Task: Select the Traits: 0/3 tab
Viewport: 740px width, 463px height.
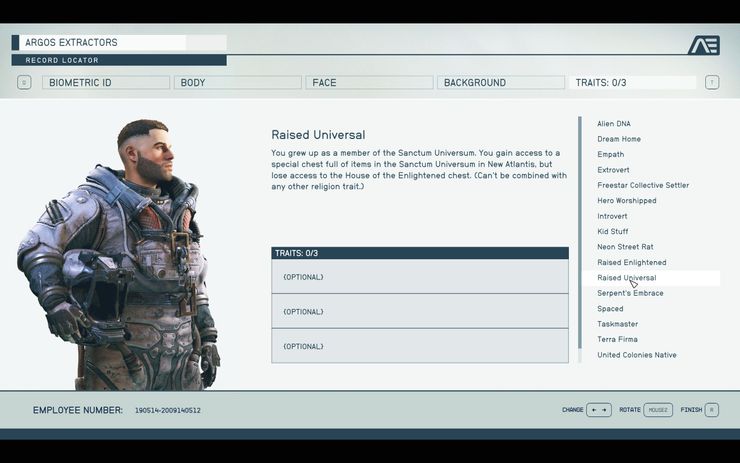Action: tap(632, 83)
